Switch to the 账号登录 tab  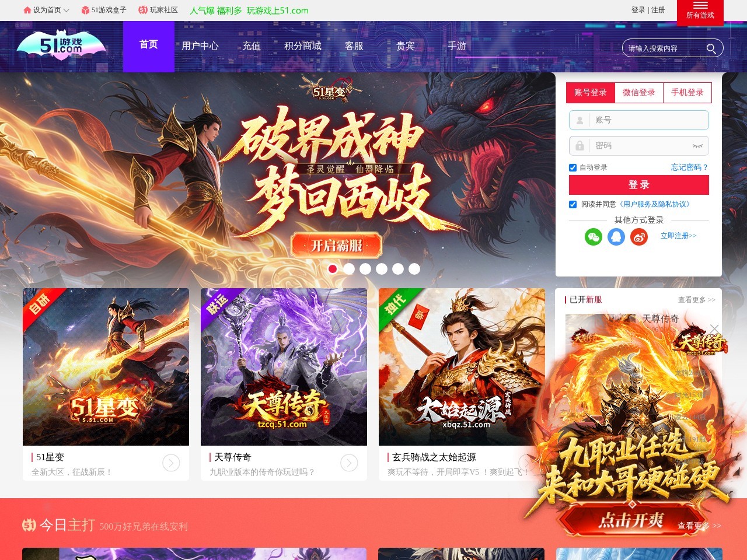(591, 92)
